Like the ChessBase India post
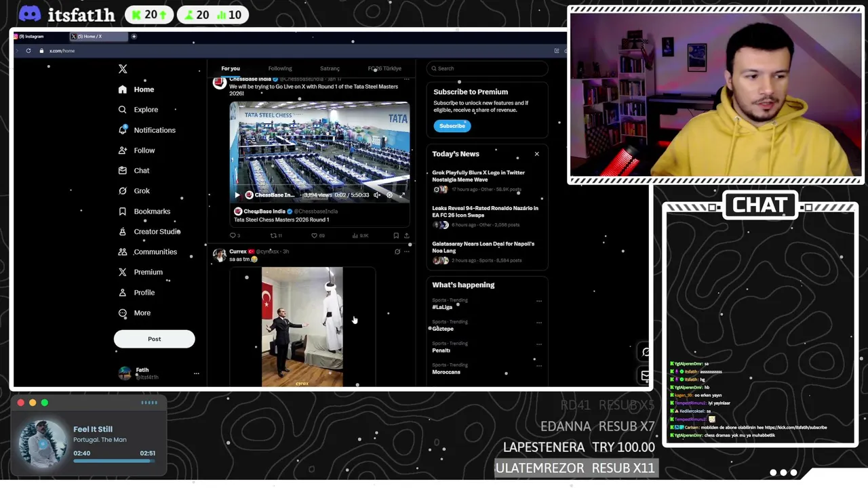Screen dimensions: 868x488 click(317, 236)
